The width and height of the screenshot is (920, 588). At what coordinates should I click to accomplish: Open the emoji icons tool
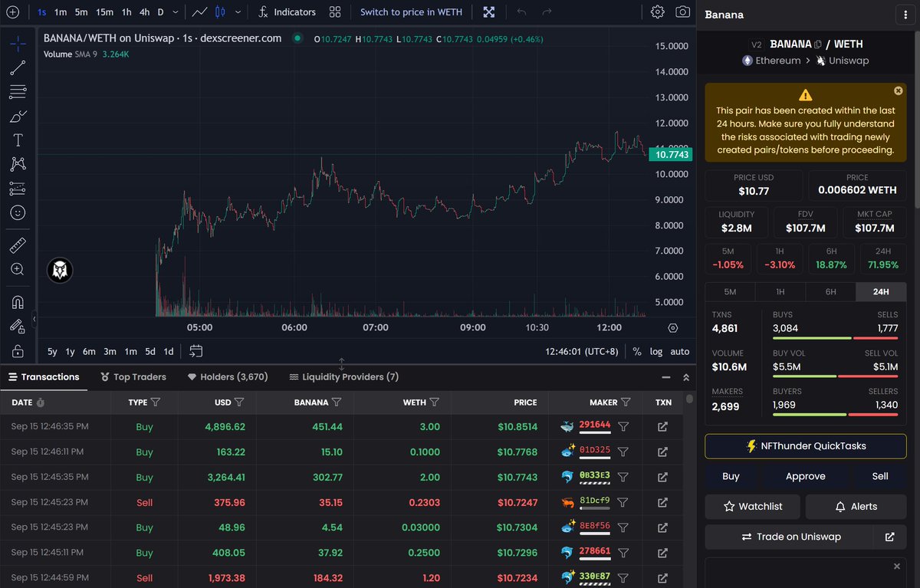click(x=18, y=212)
